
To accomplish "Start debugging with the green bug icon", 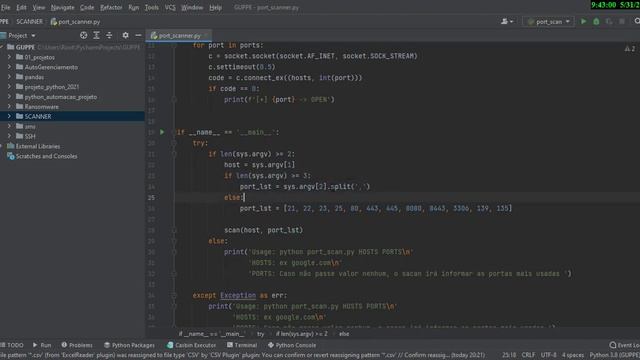I will pos(596,21).
